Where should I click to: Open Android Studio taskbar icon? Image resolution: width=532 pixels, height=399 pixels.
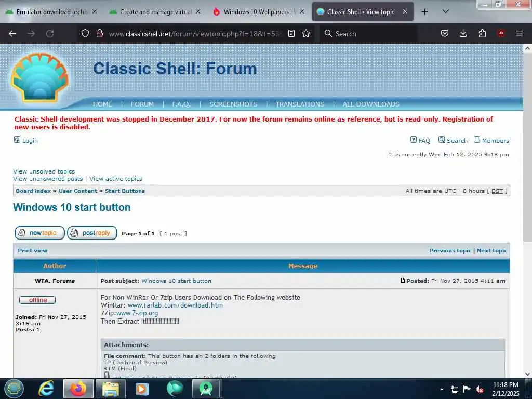[x=206, y=389]
